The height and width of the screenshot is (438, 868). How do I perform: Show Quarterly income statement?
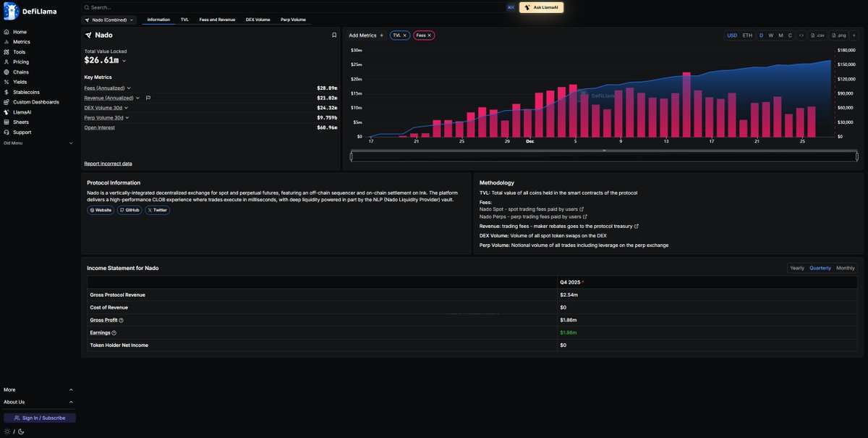point(820,268)
